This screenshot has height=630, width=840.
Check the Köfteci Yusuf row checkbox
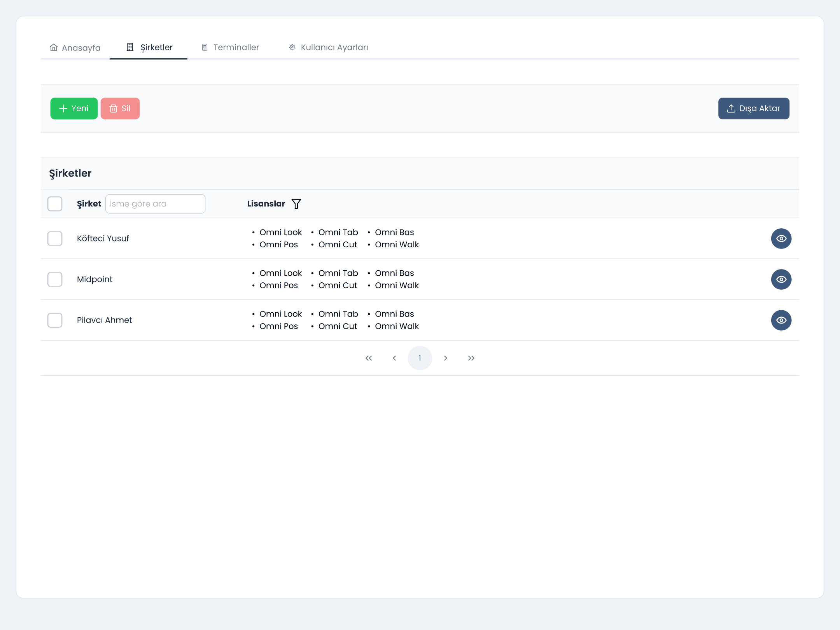click(55, 238)
